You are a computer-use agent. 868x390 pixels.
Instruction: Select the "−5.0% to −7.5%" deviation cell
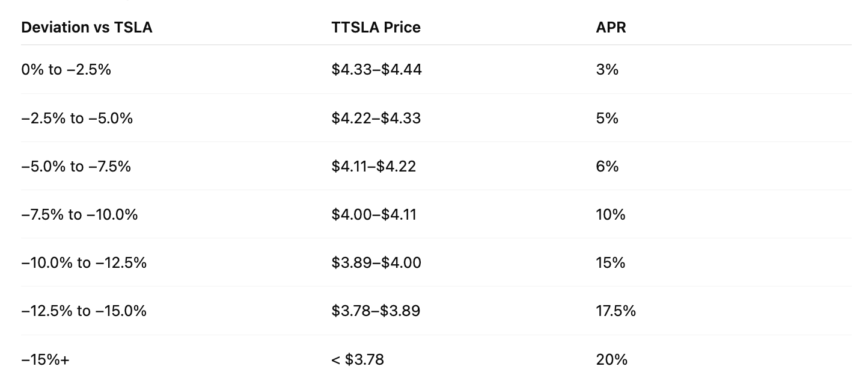tap(76, 166)
